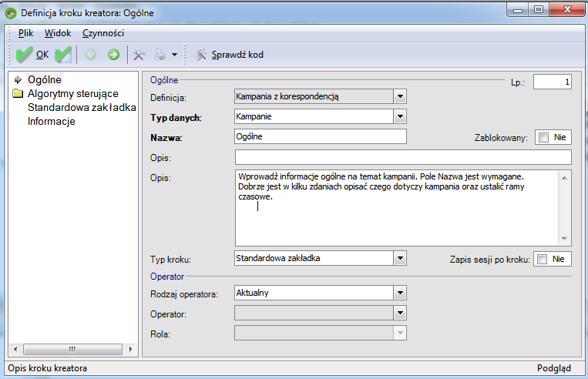The width and height of the screenshot is (588, 379).
Task: Click the printer icon in toolbar
Action: 160,55
